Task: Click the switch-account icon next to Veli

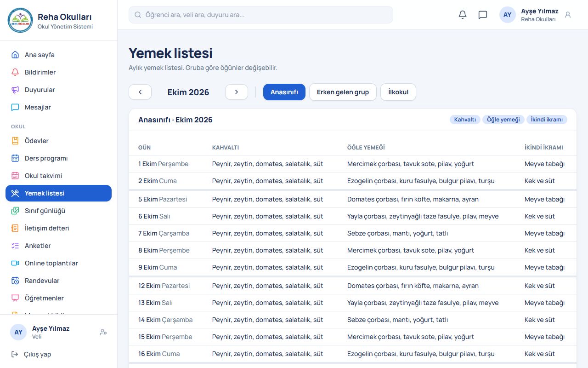Action: [x=103, y=332]
